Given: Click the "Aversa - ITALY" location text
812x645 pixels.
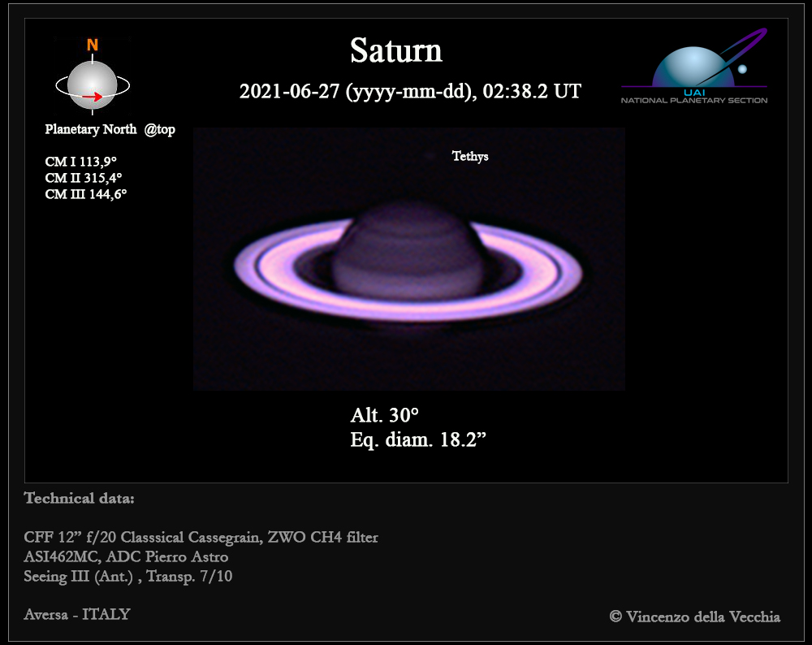Looking at the screenshot, I should [x=77, y=614].
